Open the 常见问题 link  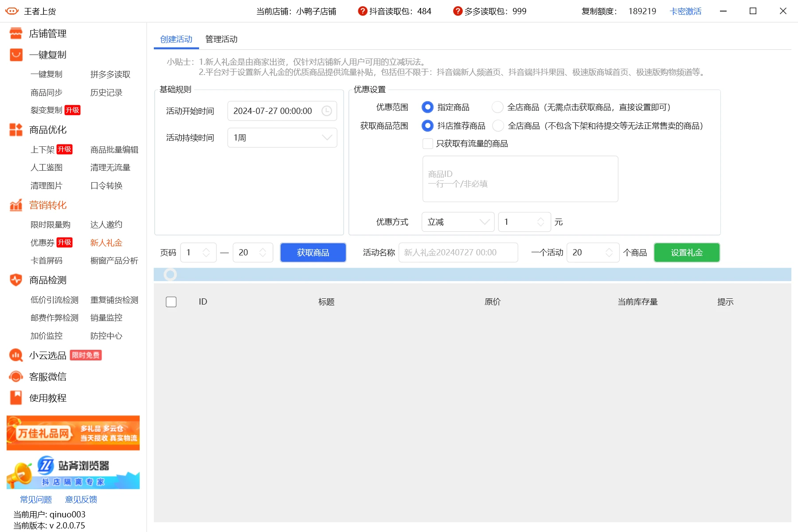pos(36,499)
